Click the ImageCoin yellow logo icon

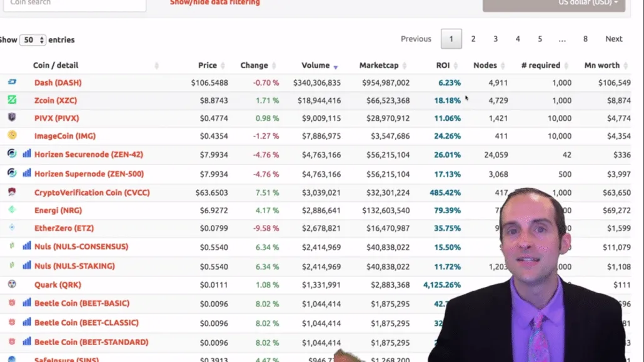point(12,135)
